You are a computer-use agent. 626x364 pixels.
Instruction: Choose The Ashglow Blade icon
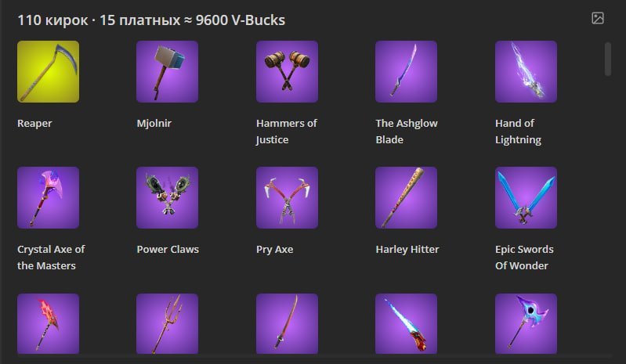pos(406,71)
